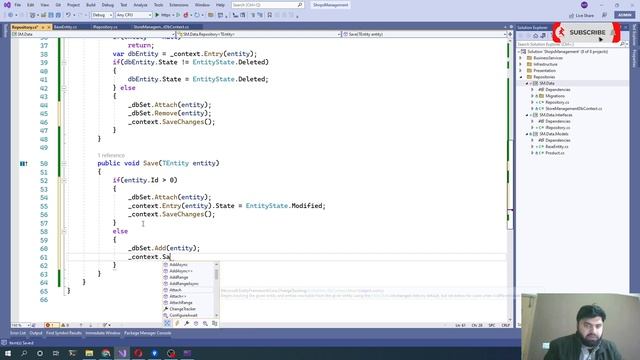This screenshot has height=360, width=640.
Task: Select Product.cs in Solution Explorer
Action: (555, 153)
